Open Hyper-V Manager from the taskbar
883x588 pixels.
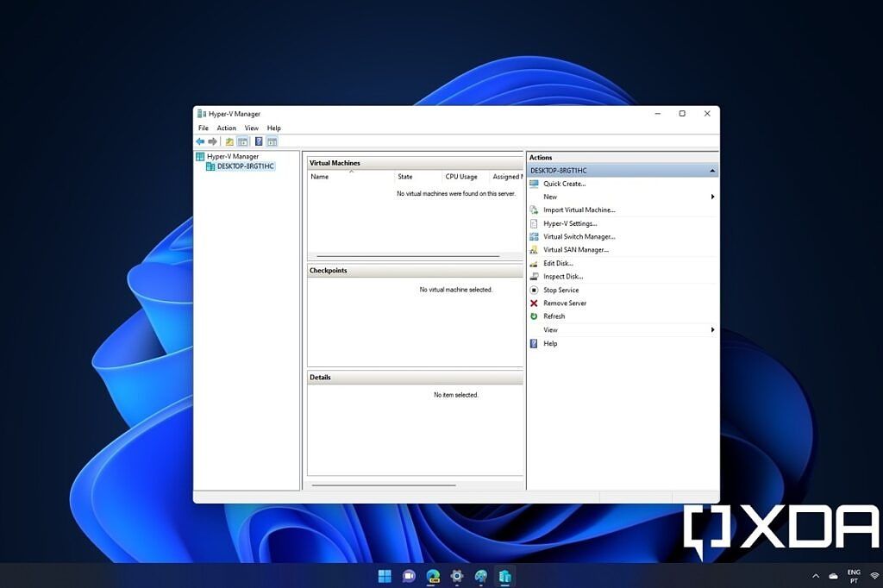(x=505, y=576)
